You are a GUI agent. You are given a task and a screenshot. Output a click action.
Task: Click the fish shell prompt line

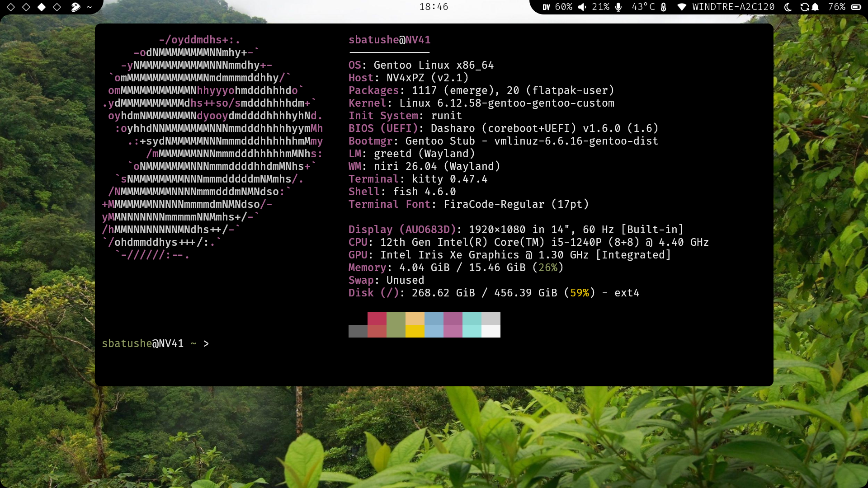click(x=156, y=343)
